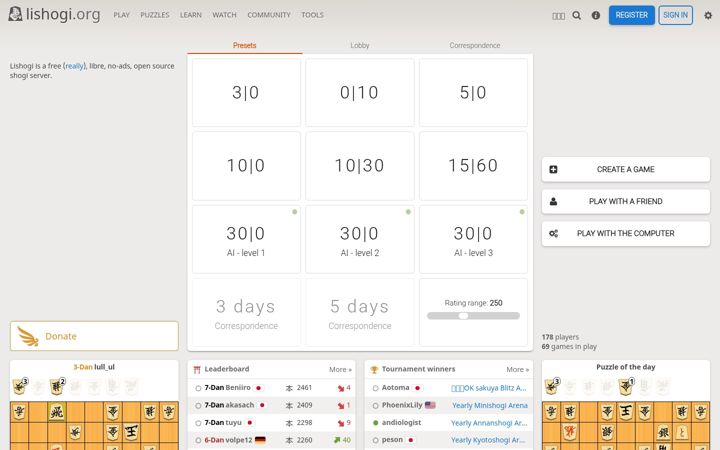Select the 10|0 preset
Viewport: 720px width, 450px height.
tap(246, 166)
